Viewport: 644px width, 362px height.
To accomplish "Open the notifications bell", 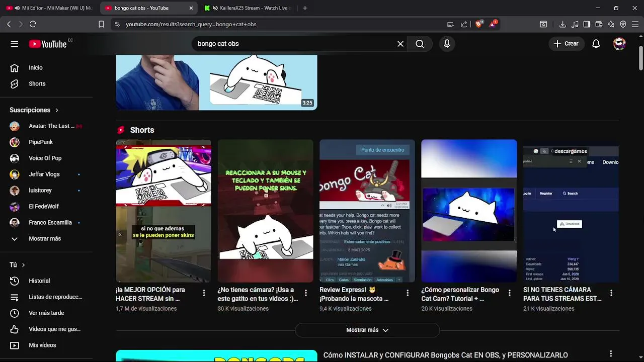I will tap(596, 44).
